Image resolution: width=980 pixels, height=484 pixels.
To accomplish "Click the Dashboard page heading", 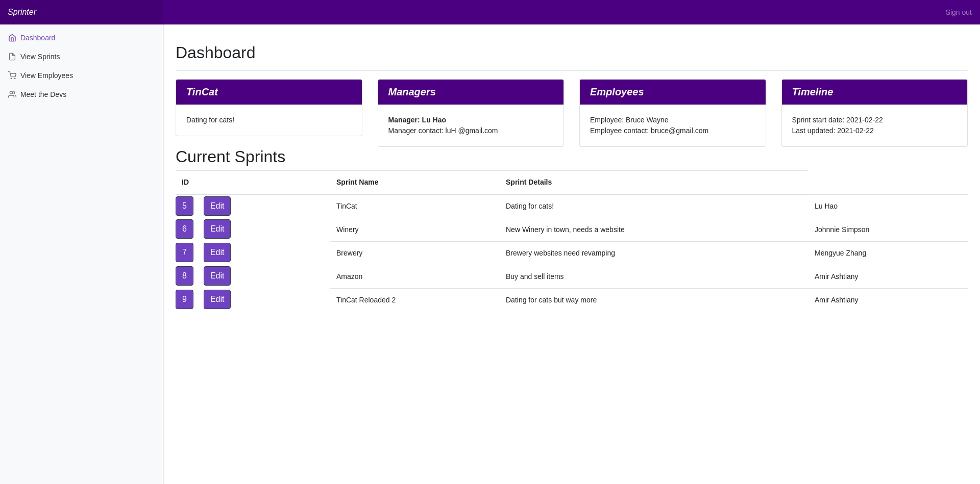I will pyautogui.click(x=215, y=53).
